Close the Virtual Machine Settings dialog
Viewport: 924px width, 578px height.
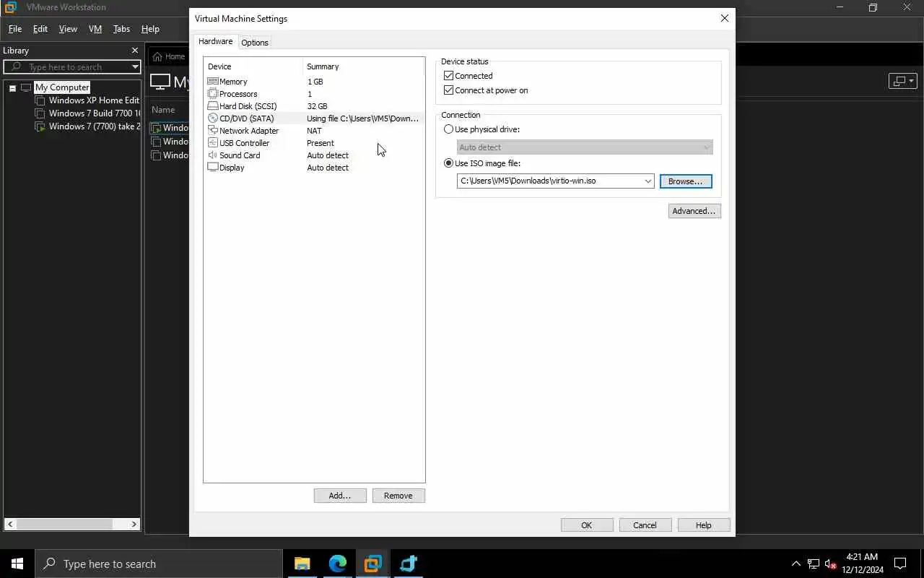coord(725,19)
